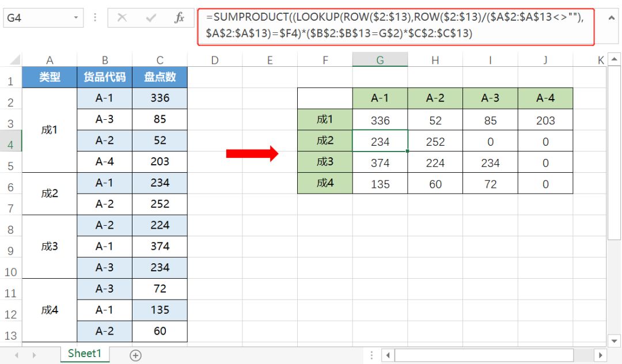Click green label cell 成3 in column F
Viewport: 622px width, 364px height.
tap(325, 162)
